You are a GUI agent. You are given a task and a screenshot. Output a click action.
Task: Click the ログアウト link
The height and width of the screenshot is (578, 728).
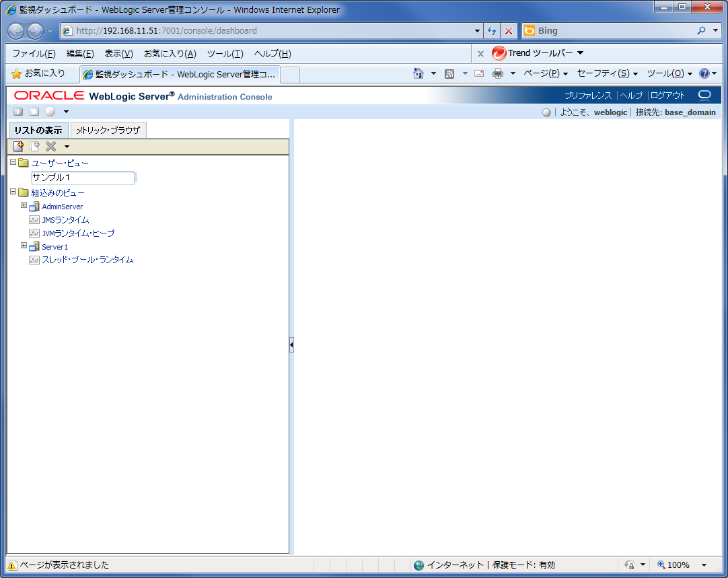click(x=667, y=96)
